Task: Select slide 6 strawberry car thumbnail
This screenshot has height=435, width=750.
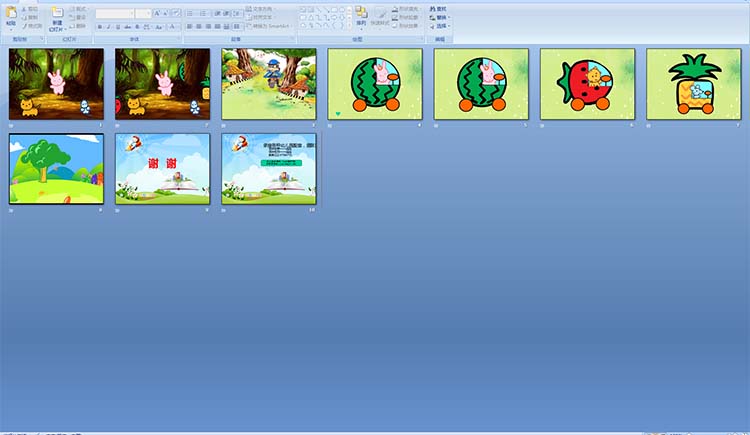Action: (587, 84)
